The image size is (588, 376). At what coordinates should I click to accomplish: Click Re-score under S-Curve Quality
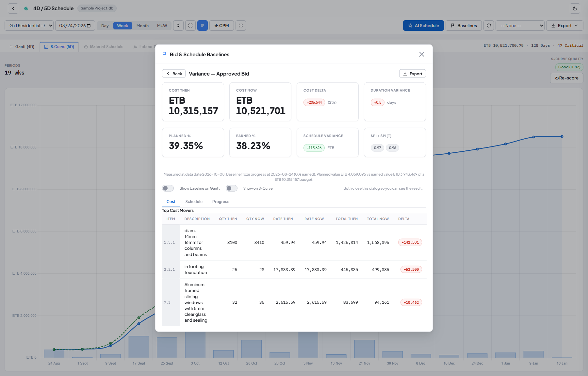[567, 78]
